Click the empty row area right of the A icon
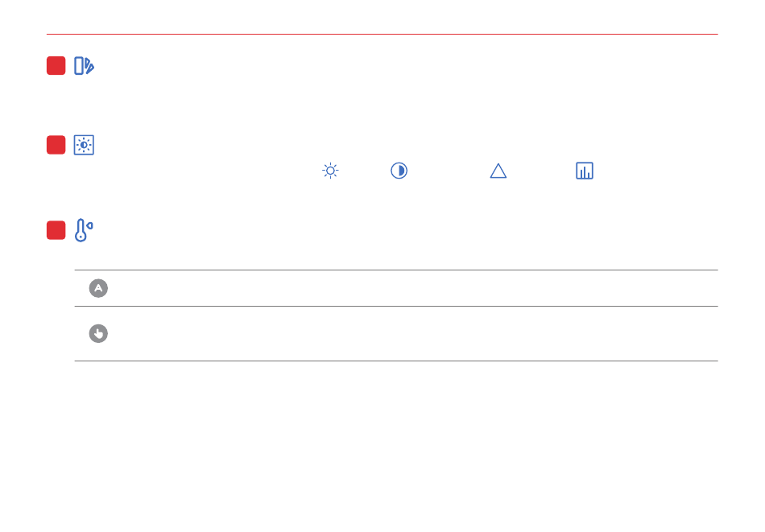Screen dimensions: 765x532 pyautogui.click(x=415, y=288)
